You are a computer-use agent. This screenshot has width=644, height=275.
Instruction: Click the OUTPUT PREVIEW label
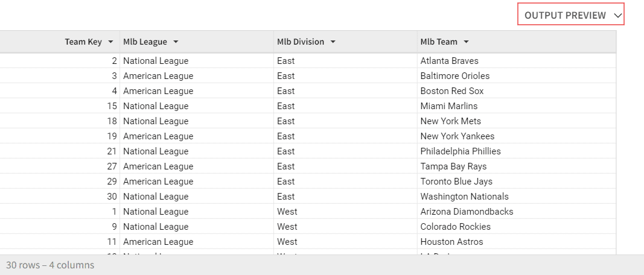565,15
